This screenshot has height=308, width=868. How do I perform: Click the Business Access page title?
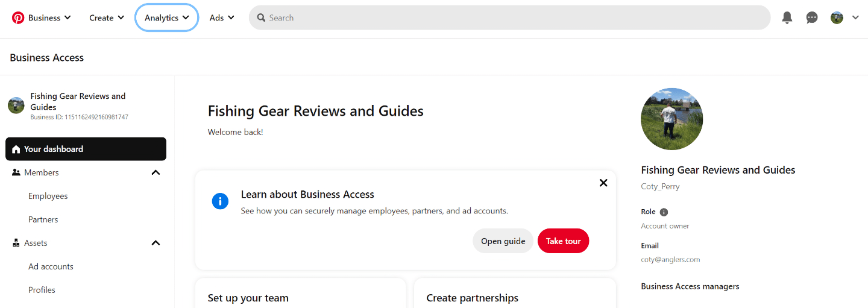47,58
